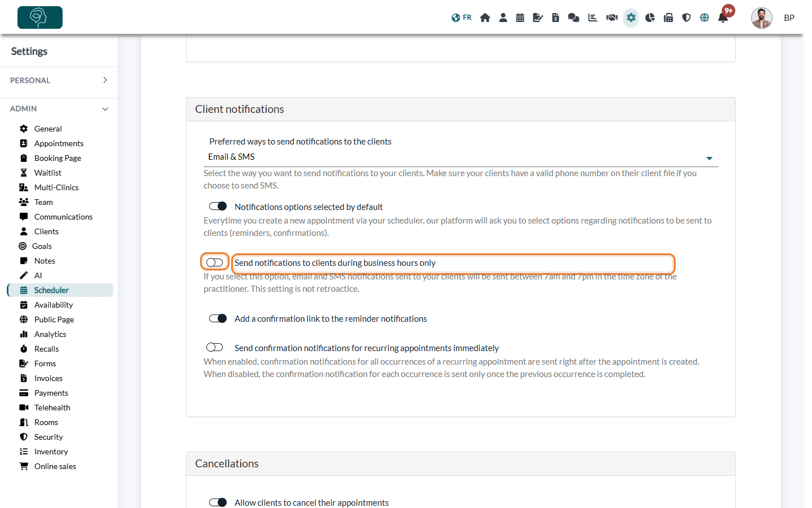
Task: Open the handshake icon in top bar
Action: pos(612,17)
